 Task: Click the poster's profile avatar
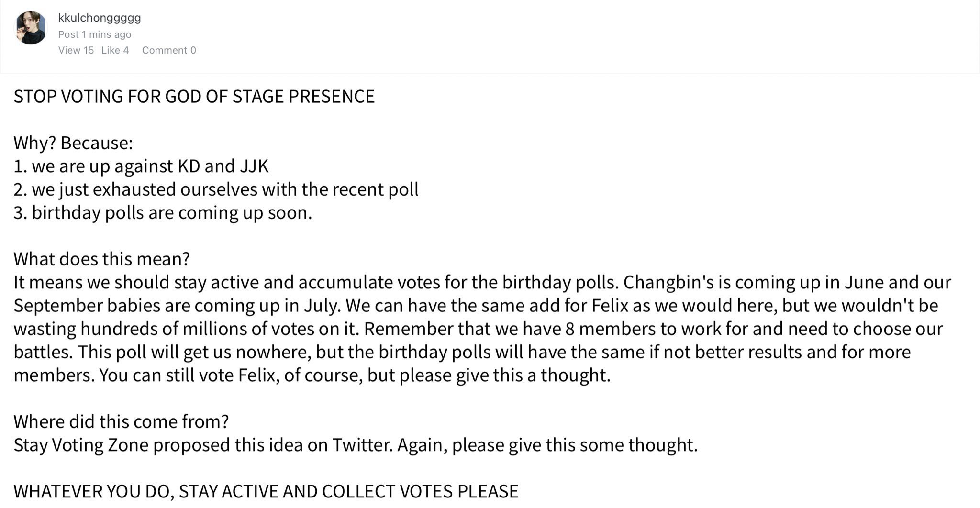31,28
